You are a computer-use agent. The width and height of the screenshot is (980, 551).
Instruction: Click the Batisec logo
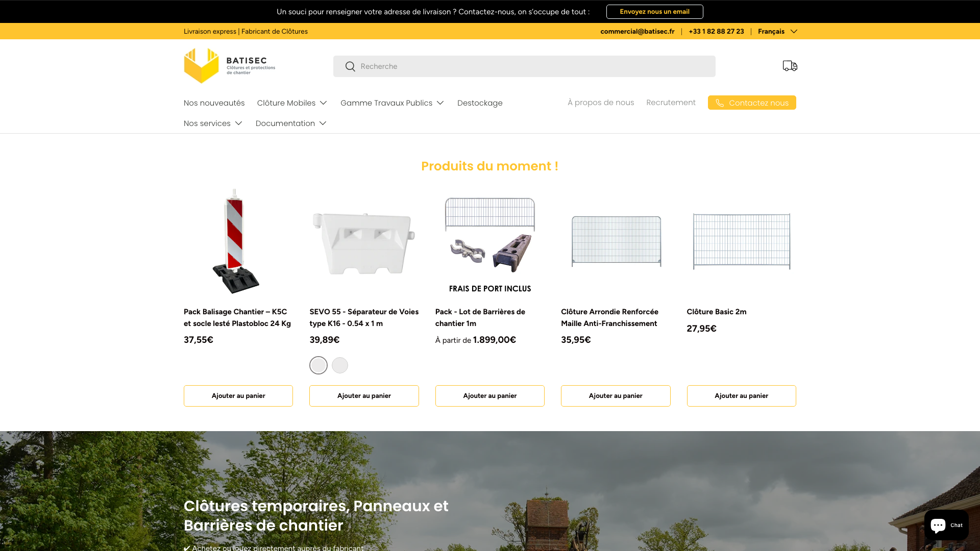[229, 66]
